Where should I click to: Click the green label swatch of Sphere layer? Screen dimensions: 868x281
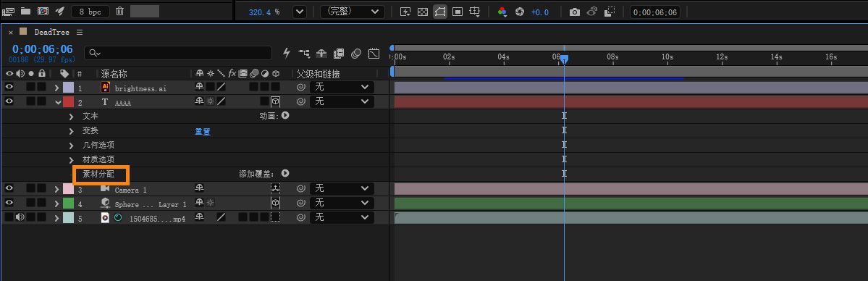click(68, 203)
